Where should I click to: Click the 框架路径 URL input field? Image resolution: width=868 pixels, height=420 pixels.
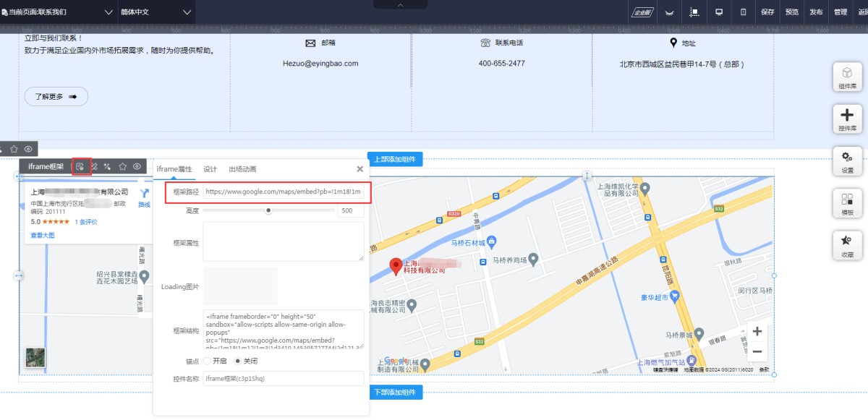tap(283, 192)
